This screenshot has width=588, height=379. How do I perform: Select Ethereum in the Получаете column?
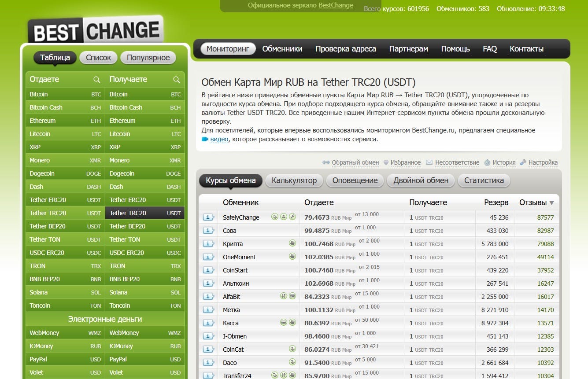click(x=145, y=121)
